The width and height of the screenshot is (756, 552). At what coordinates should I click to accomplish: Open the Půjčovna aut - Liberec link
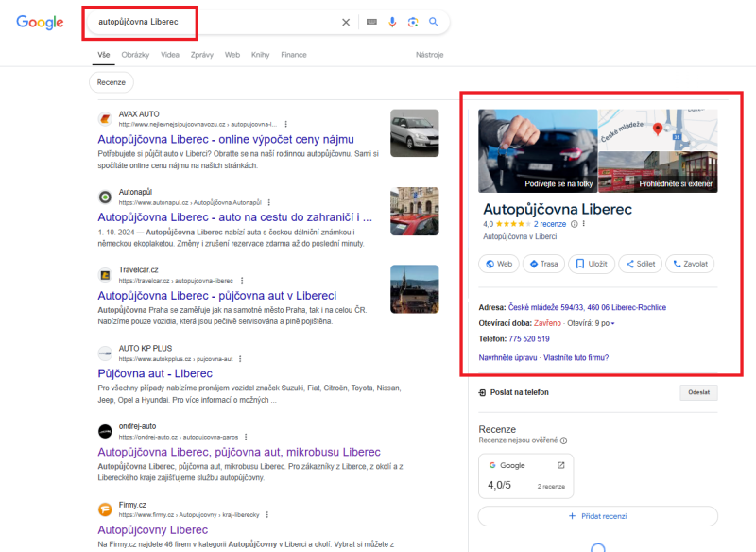click(x=155, y=373)
